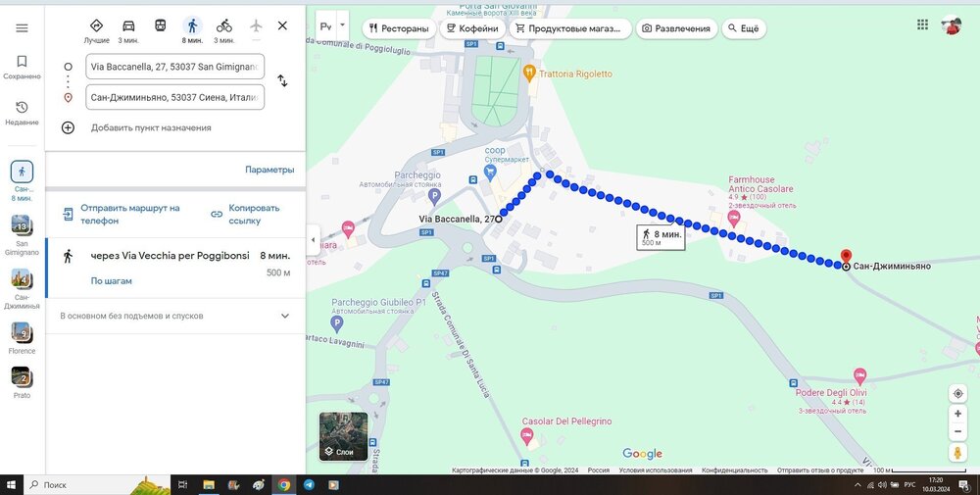Image resolution: width=980 pixels, height=495 pixels.
Task: Click Отправить маршрут на телефон
Action: [122, 215]
